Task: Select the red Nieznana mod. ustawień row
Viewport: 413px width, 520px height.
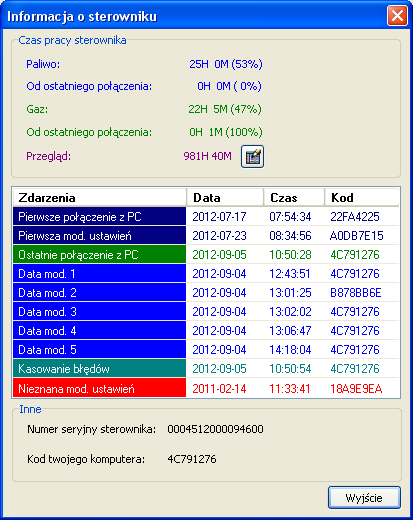Action: [x=206, y=388]
